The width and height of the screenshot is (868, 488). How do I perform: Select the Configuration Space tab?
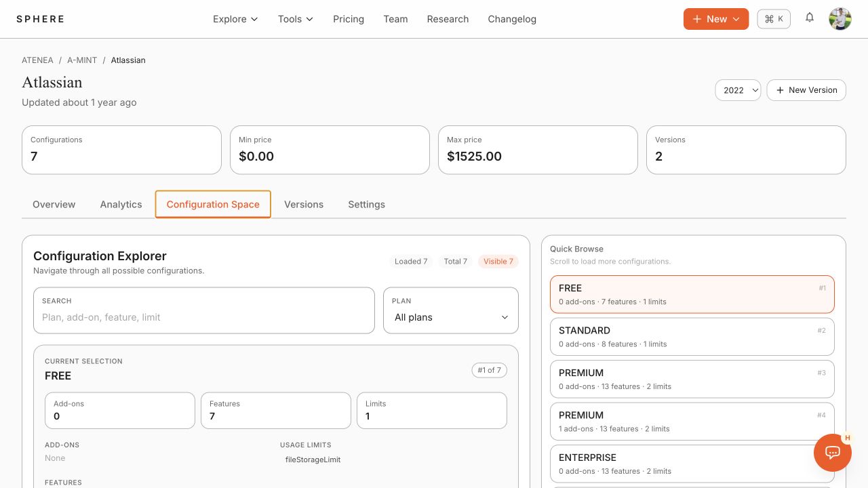[x=213, y=204]
